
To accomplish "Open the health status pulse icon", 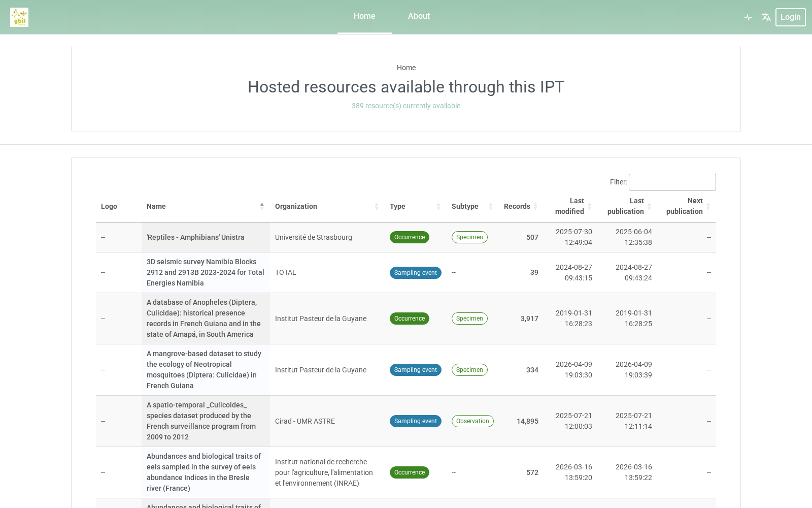I will tap(748, 17).
